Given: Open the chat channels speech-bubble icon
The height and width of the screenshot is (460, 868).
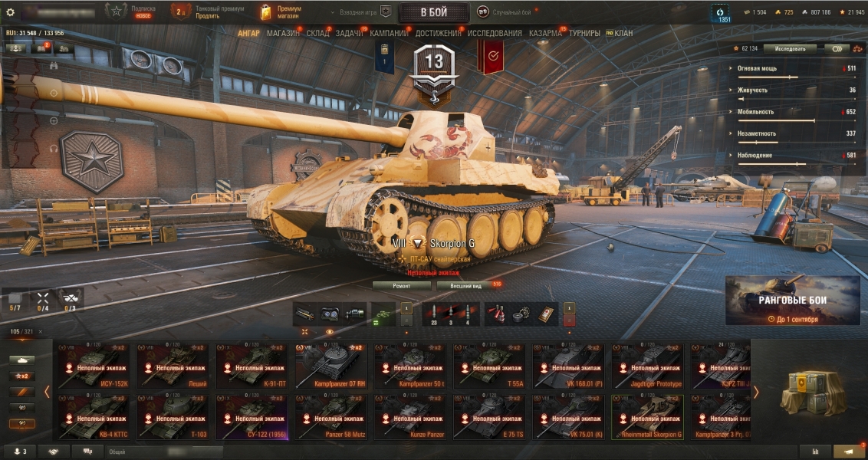Looking at the screenshot, I should [87, 452].
